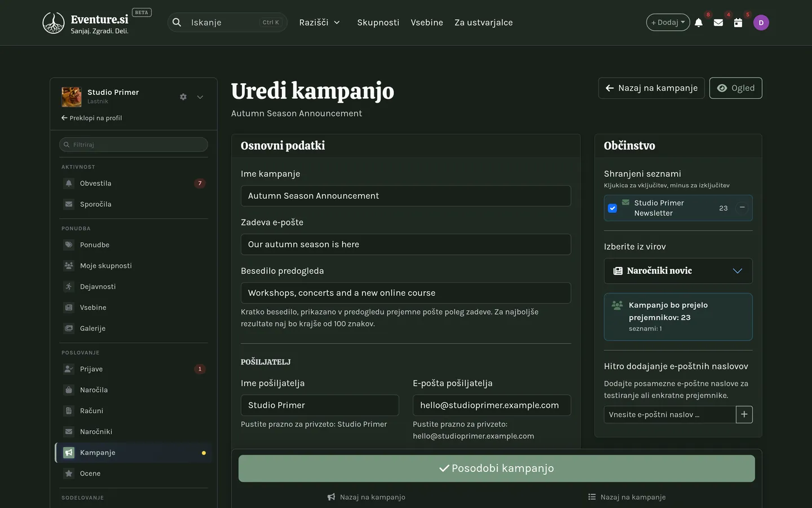
Task: Go to Skupnosti in top navigation
Action: coord(378,23)
